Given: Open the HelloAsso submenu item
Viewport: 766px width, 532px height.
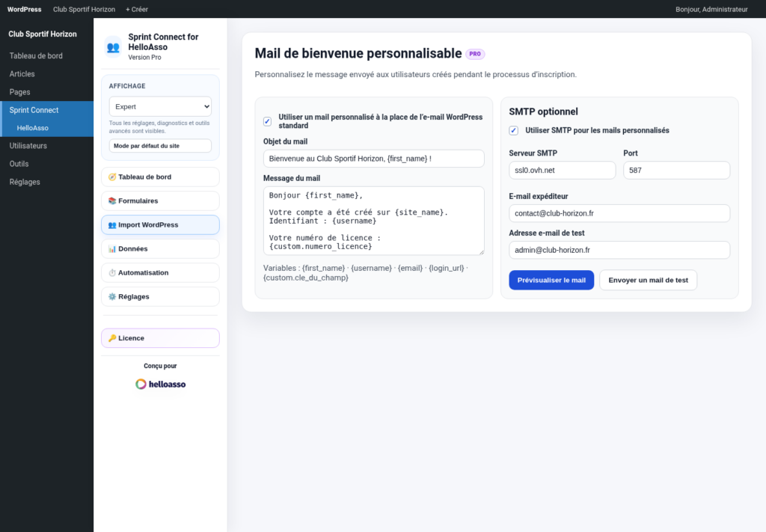Looking at the screenshot, I should (x=46, y=128).
